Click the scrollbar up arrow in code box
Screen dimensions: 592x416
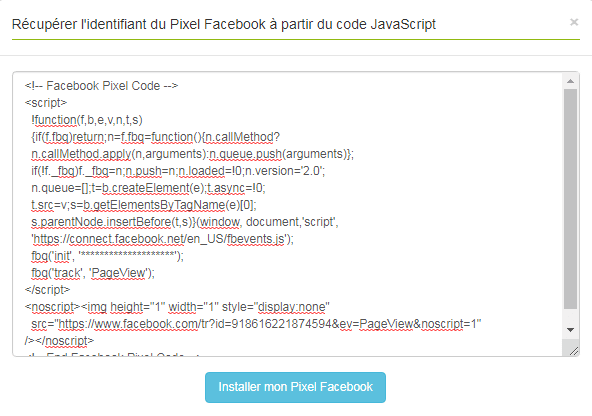click(570, 81)
